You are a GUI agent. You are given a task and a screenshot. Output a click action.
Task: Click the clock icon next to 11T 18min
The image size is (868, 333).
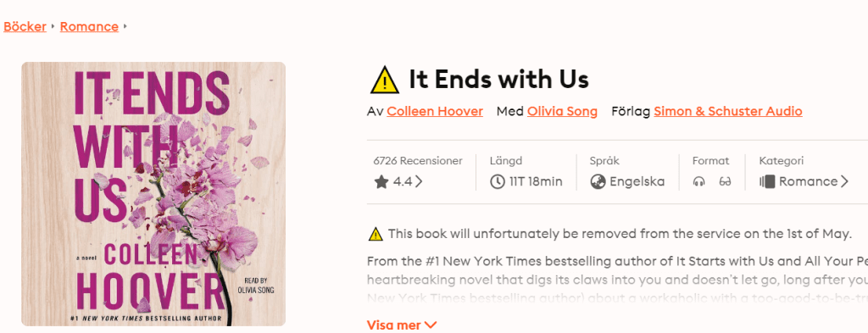[498, 181]
